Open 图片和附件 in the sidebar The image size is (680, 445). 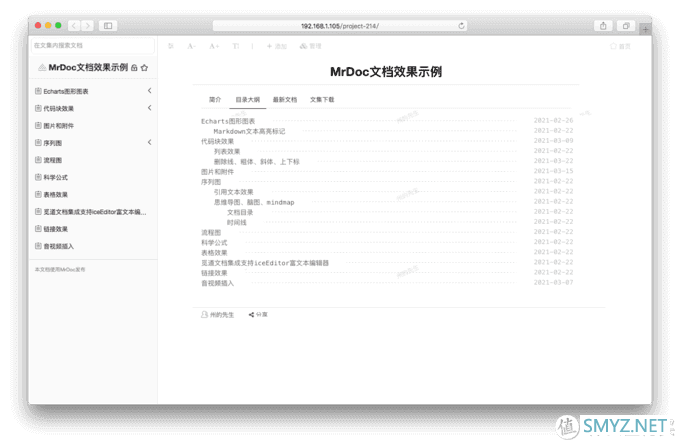(x=58, y=126)
